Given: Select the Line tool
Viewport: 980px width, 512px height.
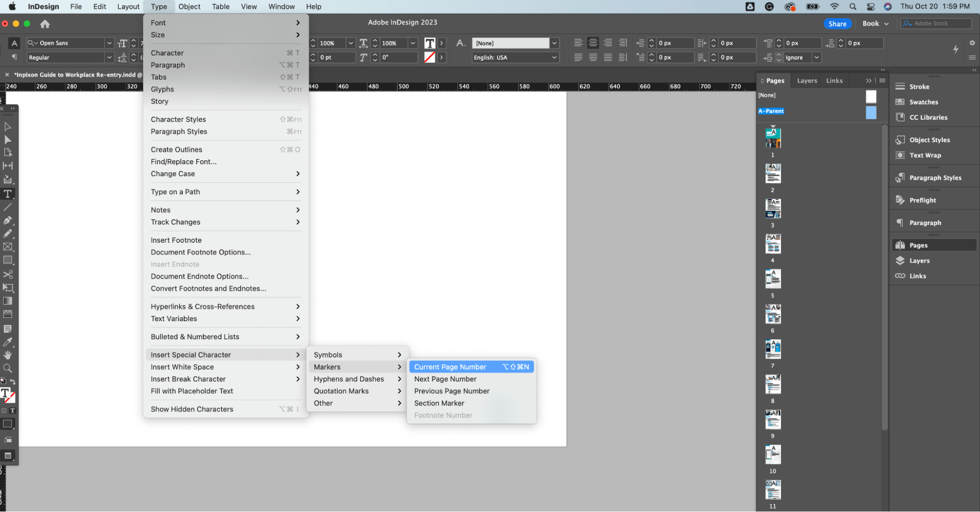Looking at the screenshot, I should click(x=8, y=207).
